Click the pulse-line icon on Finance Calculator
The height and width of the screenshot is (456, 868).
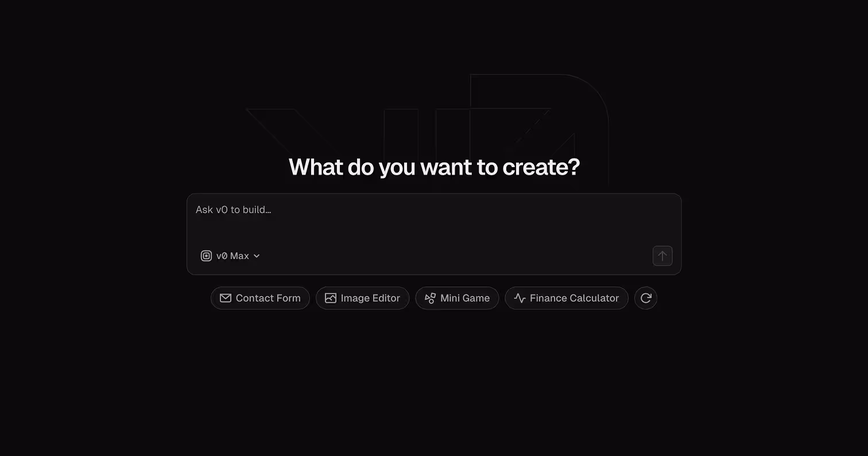pos(520,298)
